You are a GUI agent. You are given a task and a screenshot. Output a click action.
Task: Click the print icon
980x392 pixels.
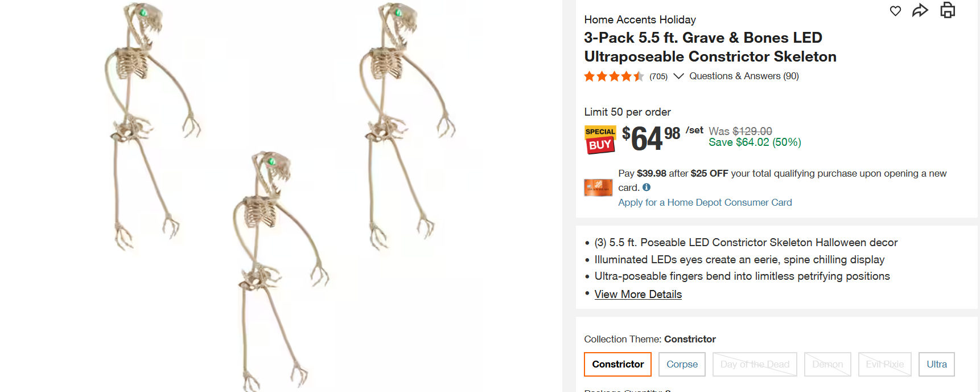[948, 10]
